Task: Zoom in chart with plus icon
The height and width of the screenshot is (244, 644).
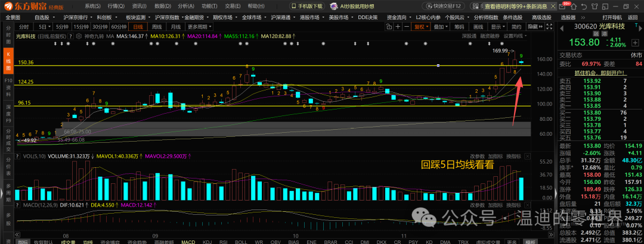Action: pyautogui.click(x=398, y=26)
